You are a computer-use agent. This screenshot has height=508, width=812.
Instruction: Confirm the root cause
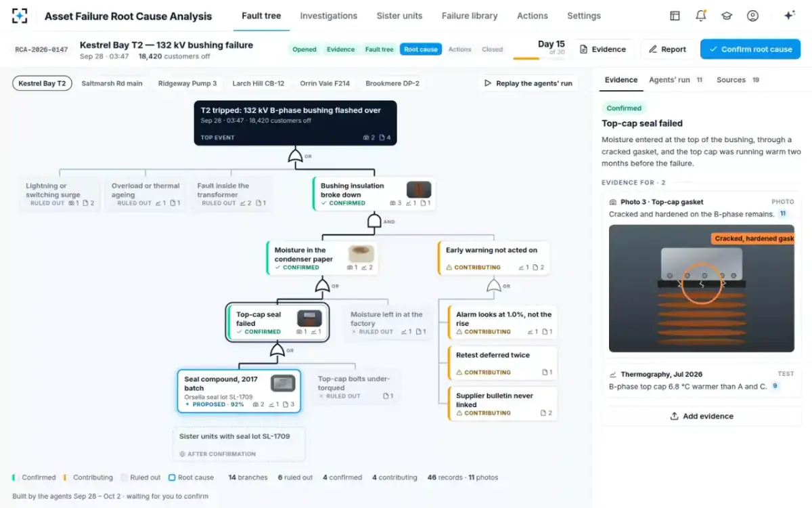750,49
